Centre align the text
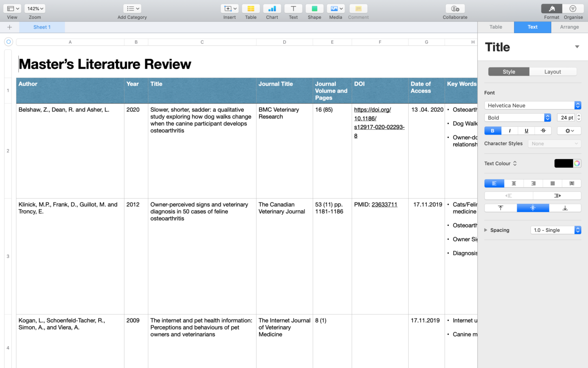588x368 pixels. tap(514, 184)
